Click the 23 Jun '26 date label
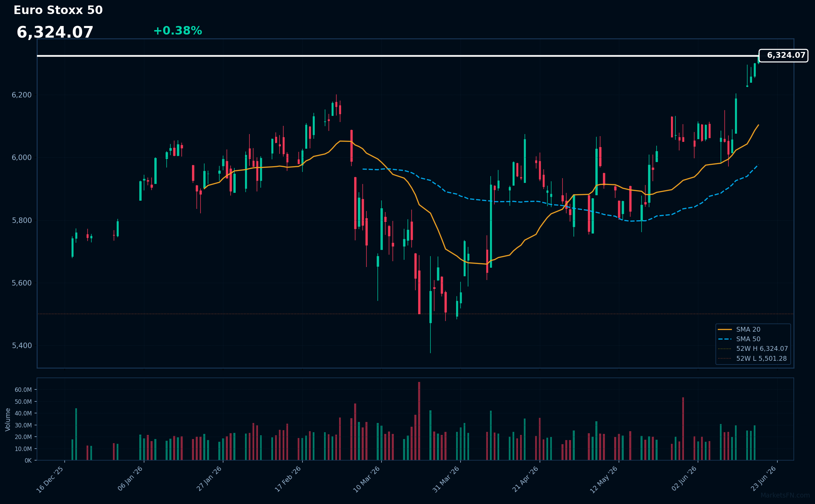Screen dimensions: 815x504 (x=763, y=479)
